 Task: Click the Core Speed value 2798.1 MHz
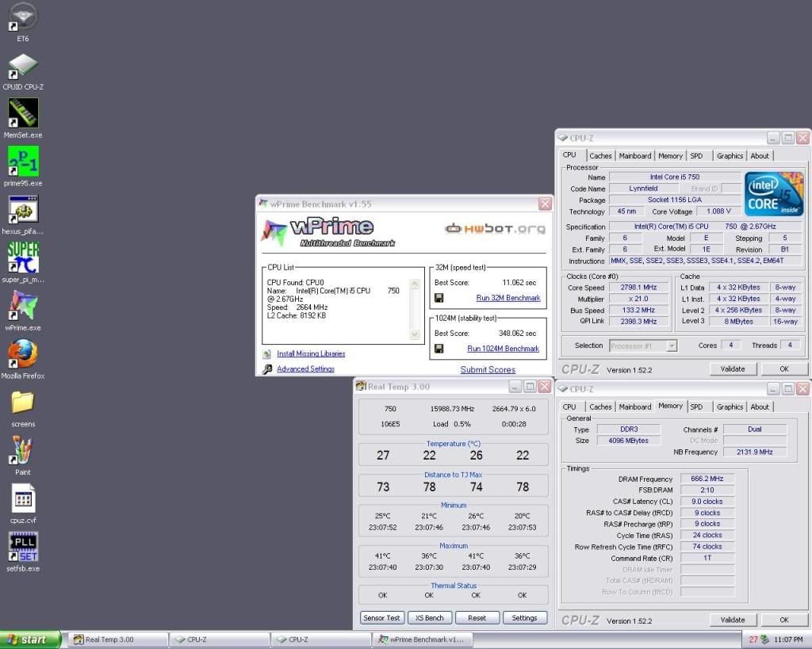coord(639,287)
